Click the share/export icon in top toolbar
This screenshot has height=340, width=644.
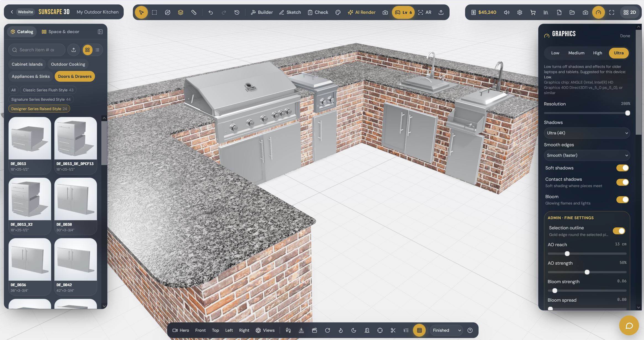(x=441, y=12)
